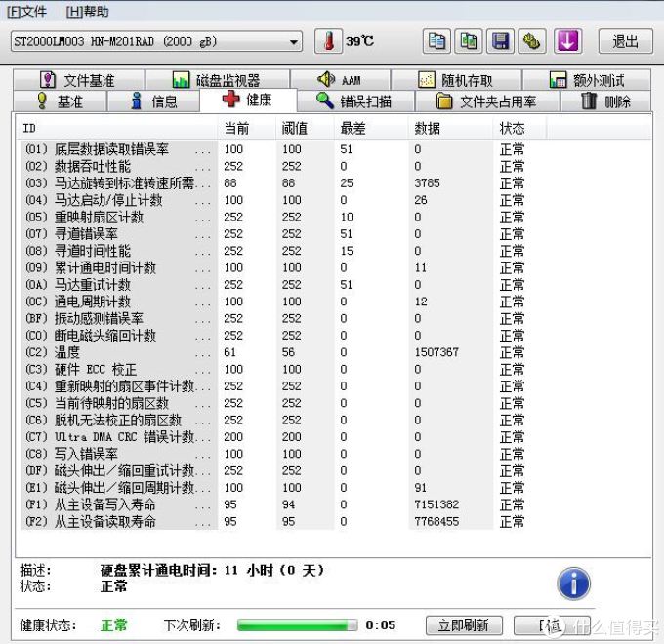This screenshot has height=644, width=664.
Task: Click the 阈值 column header
Action: click(306, 128)
